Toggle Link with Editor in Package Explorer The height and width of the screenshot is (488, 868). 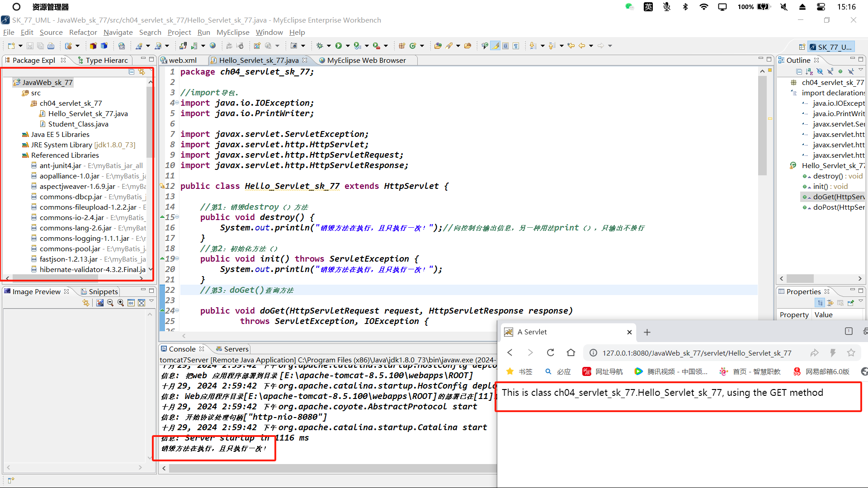coord(142,72)
